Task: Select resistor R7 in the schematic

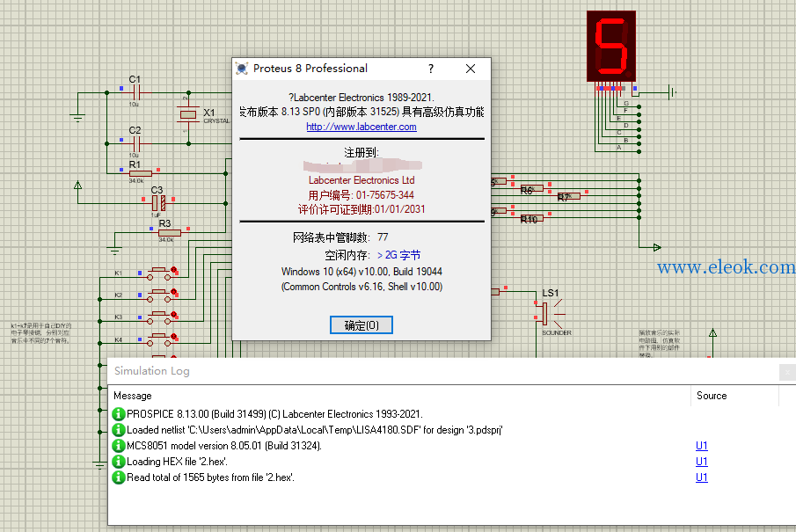Action: pyautogui.click(x=569, y=196)
